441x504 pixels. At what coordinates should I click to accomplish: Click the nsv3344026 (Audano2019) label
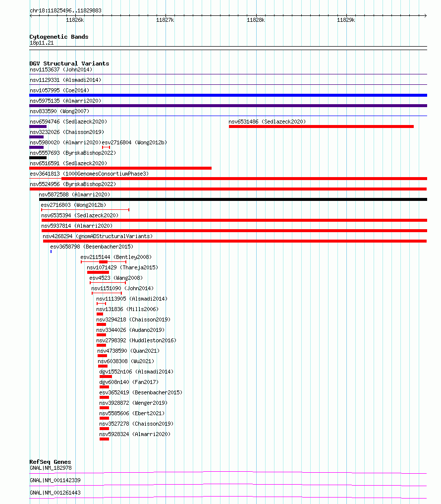(x=130, y=330)
